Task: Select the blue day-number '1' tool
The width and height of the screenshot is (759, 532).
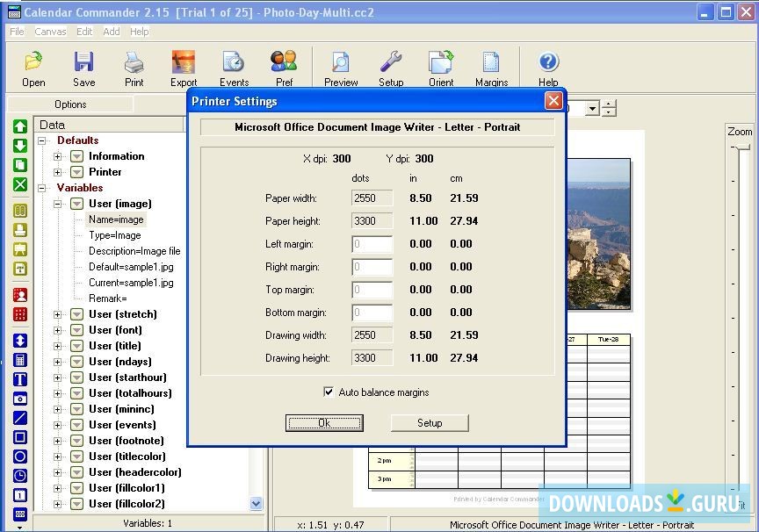Action: click(x=20, y=495)
